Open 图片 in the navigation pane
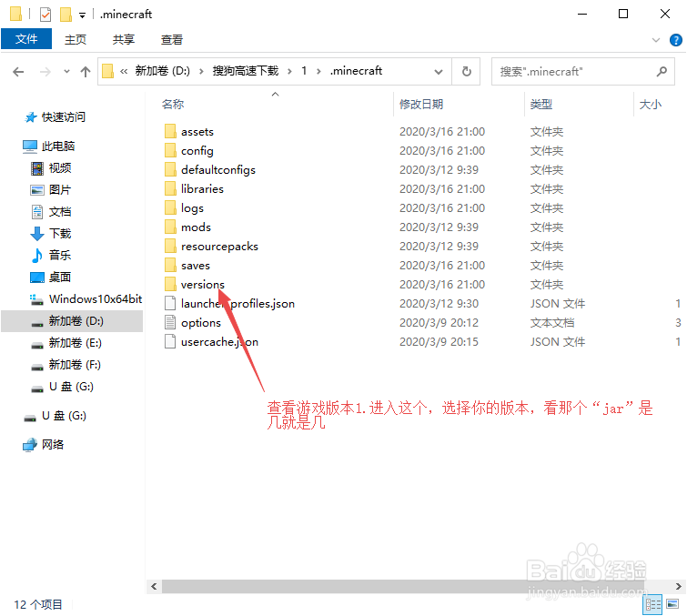The image size is (687, 616). tap(59, 189)
